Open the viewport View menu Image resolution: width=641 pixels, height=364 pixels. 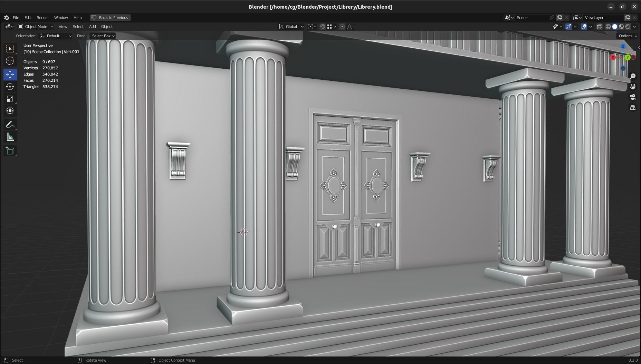[63, 27]
